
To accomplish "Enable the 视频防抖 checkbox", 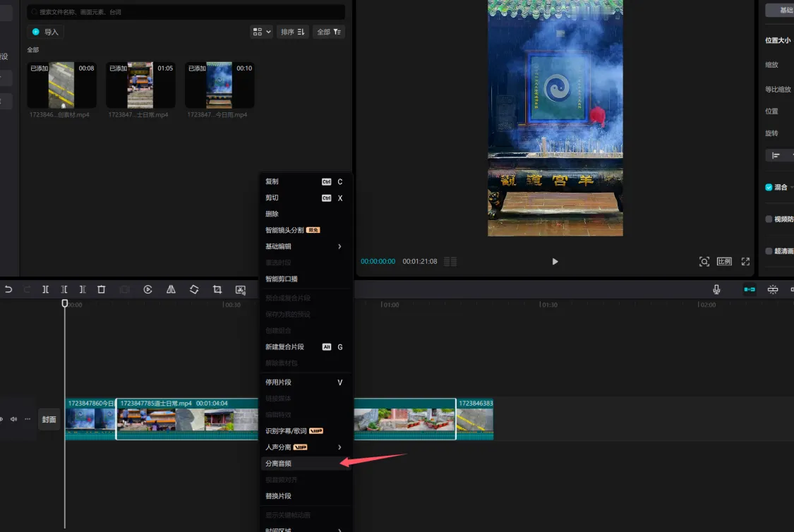I will (x=769, y=219).
